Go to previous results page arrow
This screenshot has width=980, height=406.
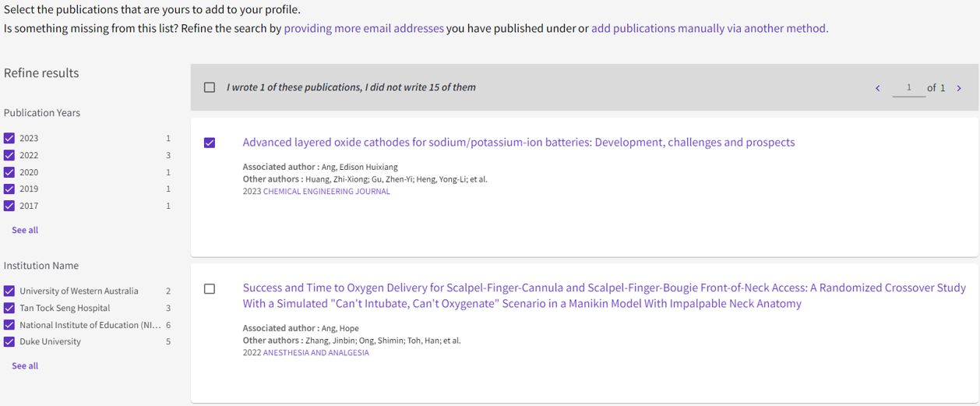[878, 88]
